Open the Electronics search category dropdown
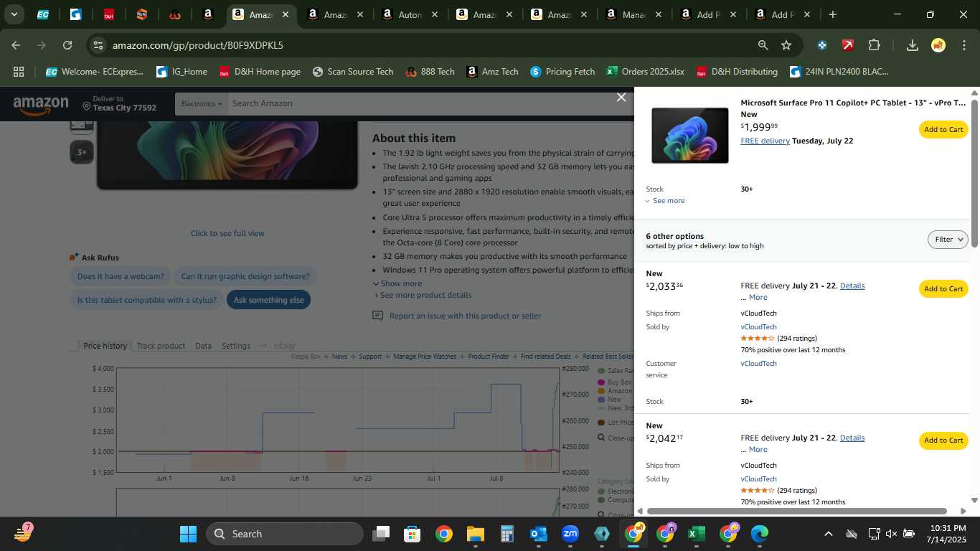 201,104
